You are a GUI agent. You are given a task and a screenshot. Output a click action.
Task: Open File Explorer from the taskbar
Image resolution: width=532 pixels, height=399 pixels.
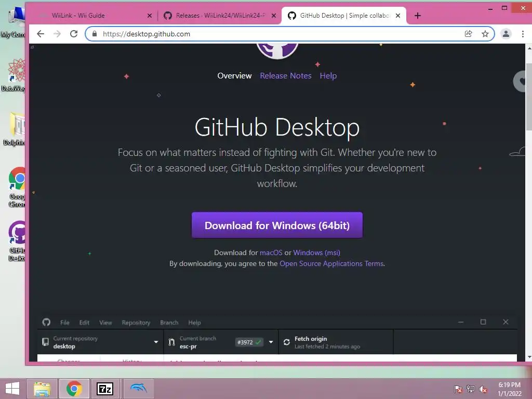(42, 389)
